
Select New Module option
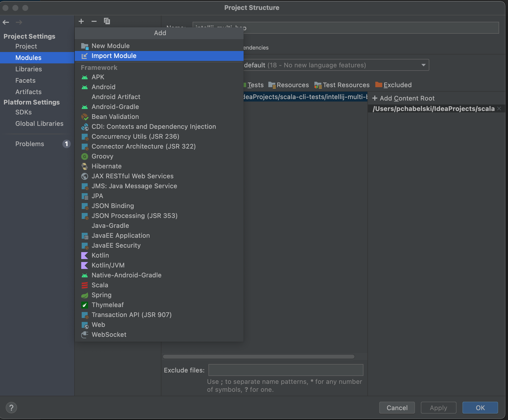[x=111, y=46]
